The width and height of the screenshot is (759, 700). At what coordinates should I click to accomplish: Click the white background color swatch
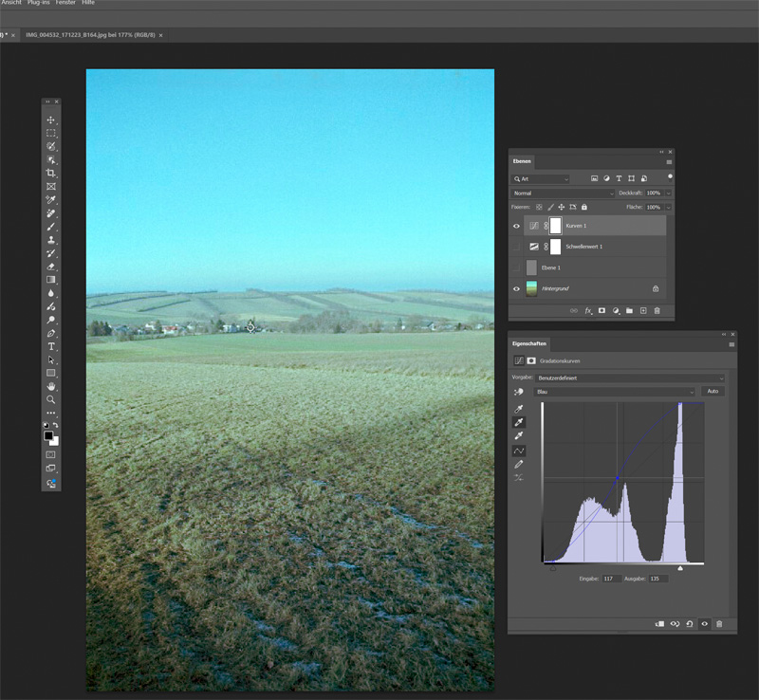point(55,442)
